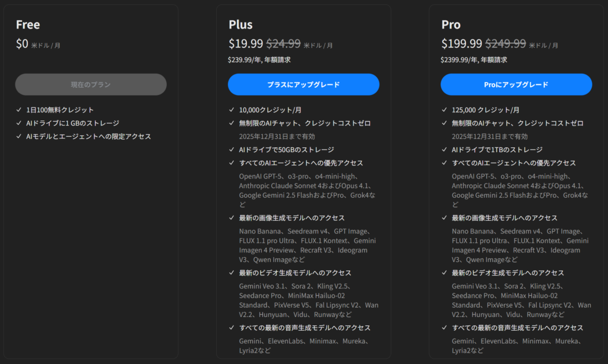The width and height of the screenshot is (608, 364).
Task: Select the Pro plan heading
Action: pos(451,24)
